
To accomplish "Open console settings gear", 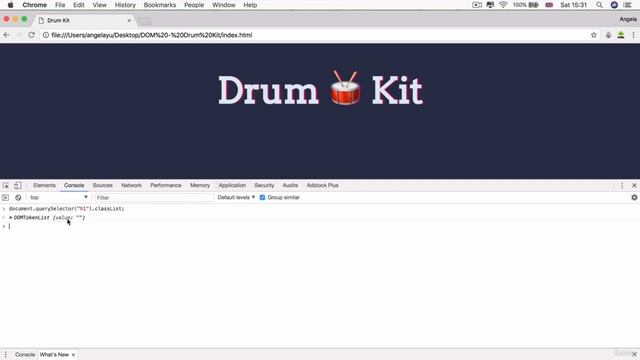I will (634, 198).
